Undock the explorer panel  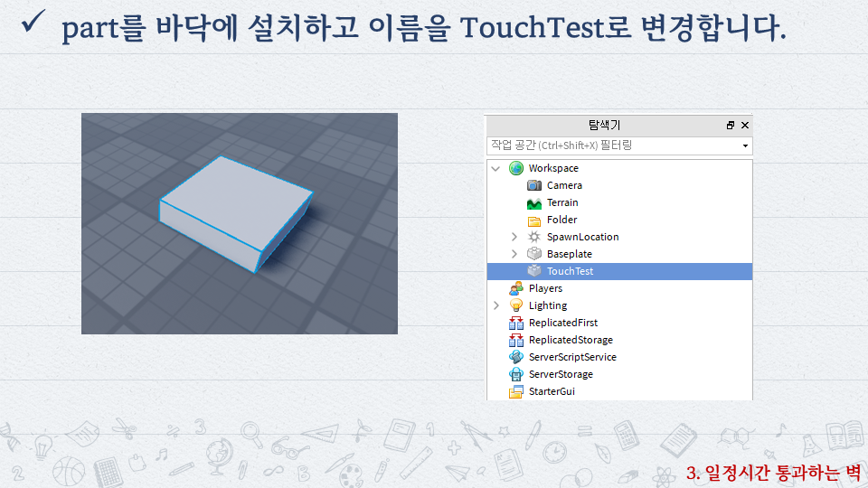click(x=731, y=125)
